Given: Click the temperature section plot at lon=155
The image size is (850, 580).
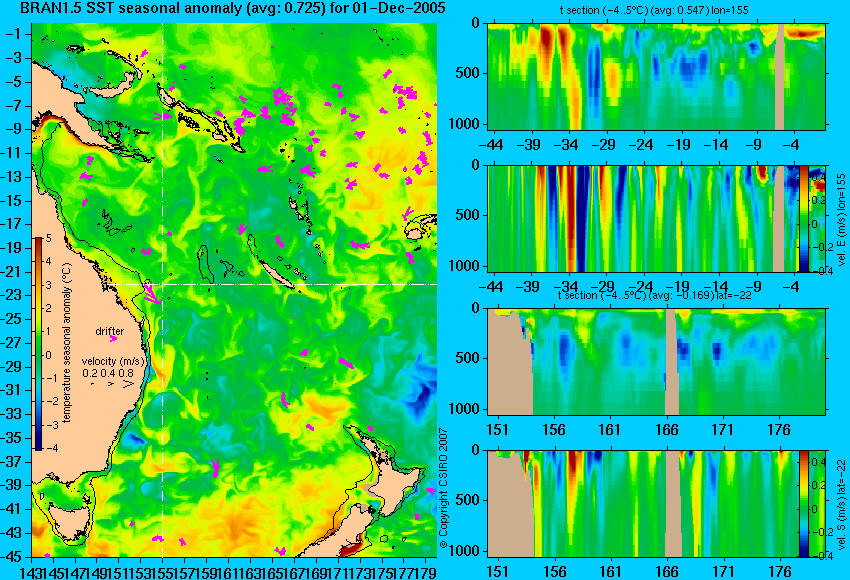Looking at the screenshot, I should [656, 76].
